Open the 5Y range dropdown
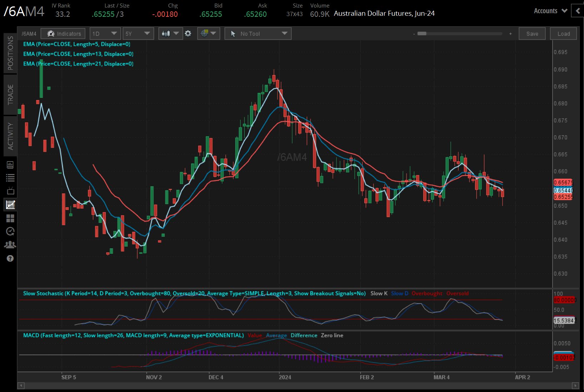584x392 pixels. (138, 34)
